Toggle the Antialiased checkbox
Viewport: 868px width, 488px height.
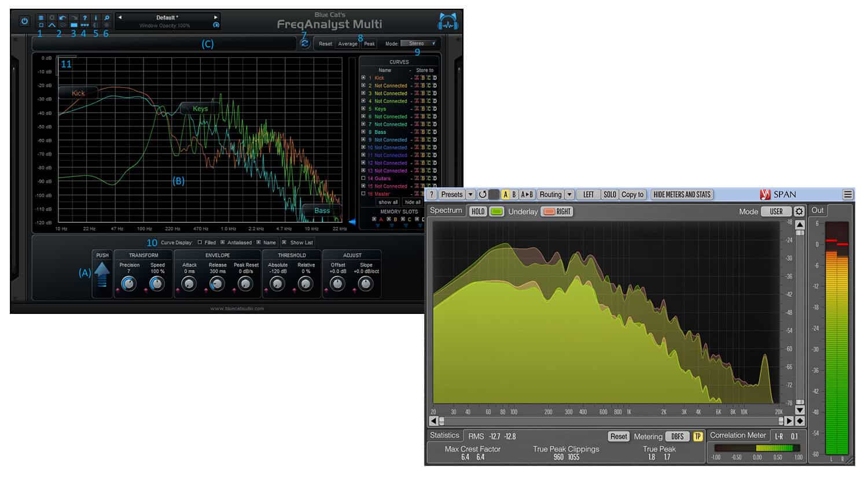(x=222, y=242)
